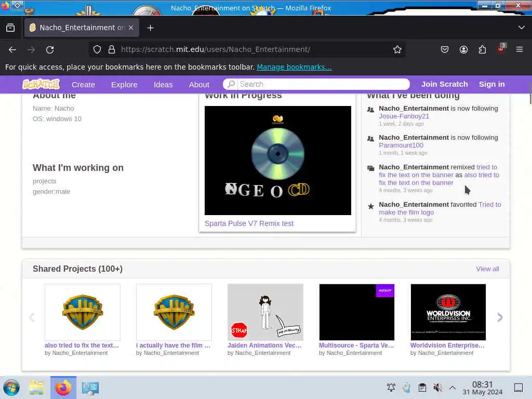The height and width of the screenshot is (399, 532).
Task: Open the NGEO CD featured project thumbnail
Action: pyautogui.click(x=278, y=161)
